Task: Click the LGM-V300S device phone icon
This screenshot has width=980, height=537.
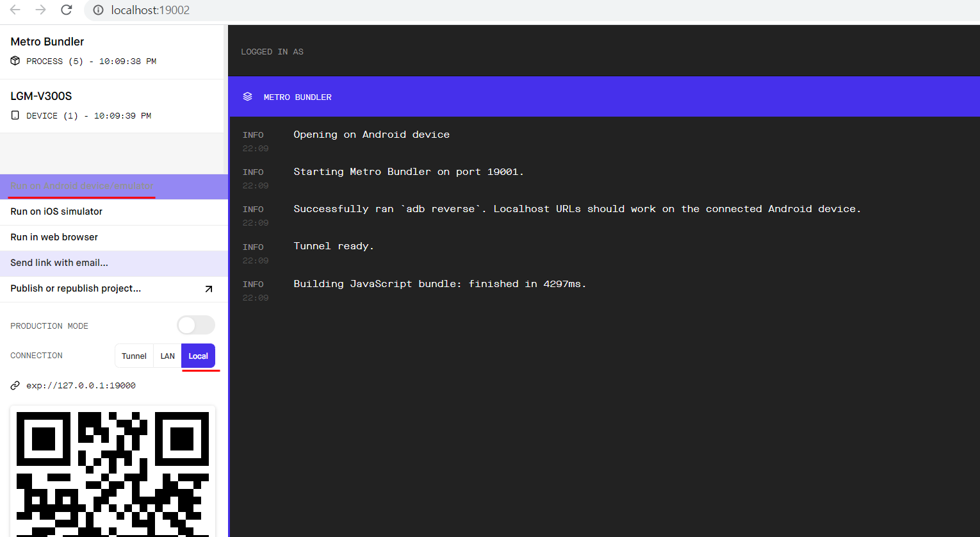Action: [15, 115]
